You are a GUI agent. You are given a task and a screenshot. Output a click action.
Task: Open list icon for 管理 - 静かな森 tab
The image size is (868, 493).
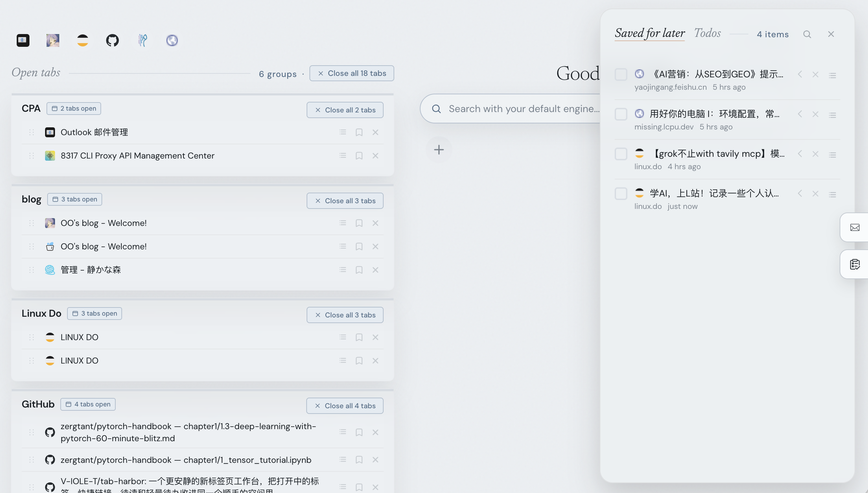(x=342, y=270)
